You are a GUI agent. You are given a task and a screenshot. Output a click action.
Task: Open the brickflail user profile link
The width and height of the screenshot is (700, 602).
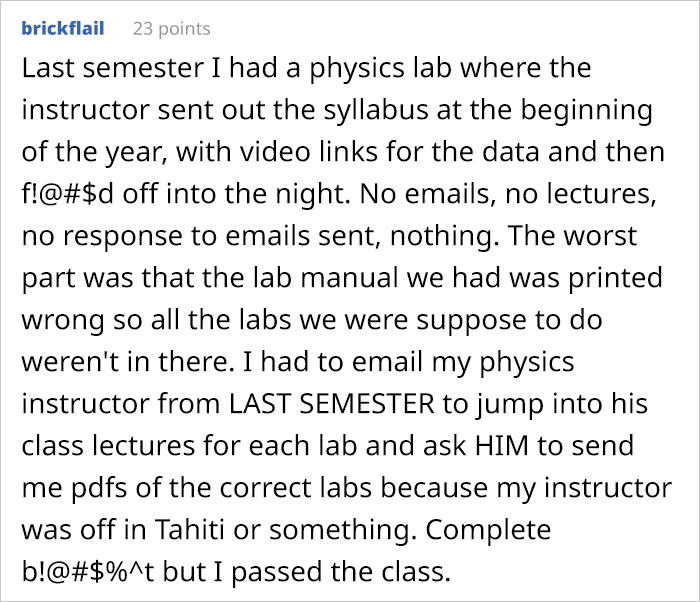click(61, 28)
